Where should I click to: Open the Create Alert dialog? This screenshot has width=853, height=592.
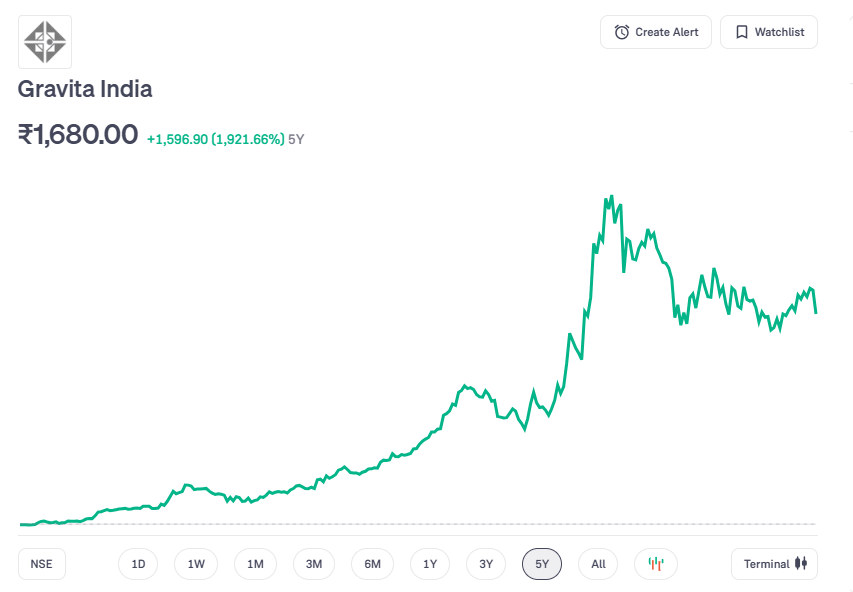click(x=656, y=32)
